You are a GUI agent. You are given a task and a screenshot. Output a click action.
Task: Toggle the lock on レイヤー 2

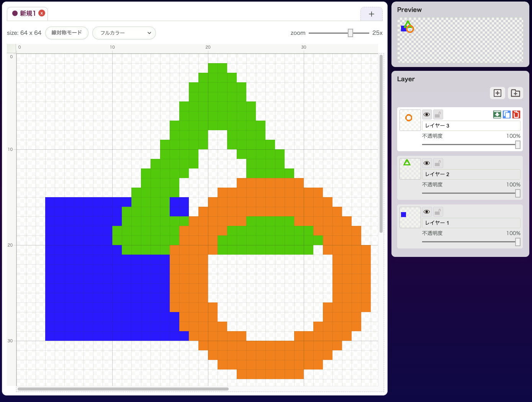click(x=438, y=163)
